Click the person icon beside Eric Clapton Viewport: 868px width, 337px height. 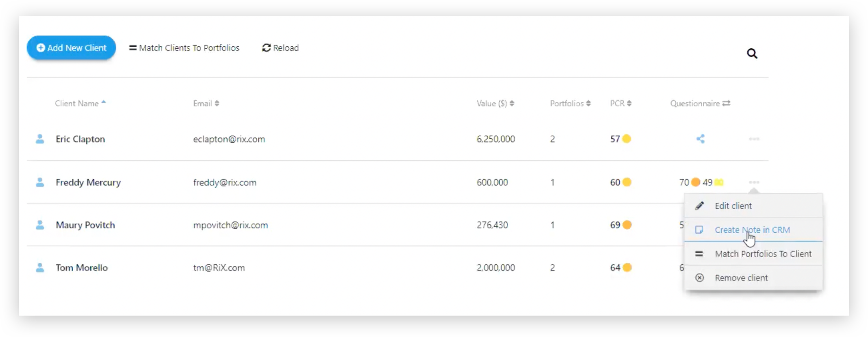point(40,139)
